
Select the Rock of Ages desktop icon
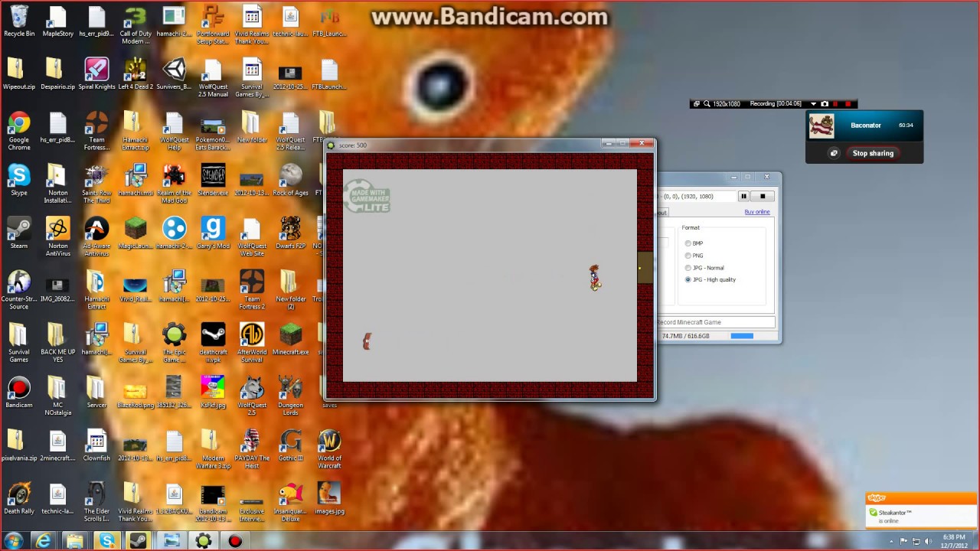(x=290, y=181)
